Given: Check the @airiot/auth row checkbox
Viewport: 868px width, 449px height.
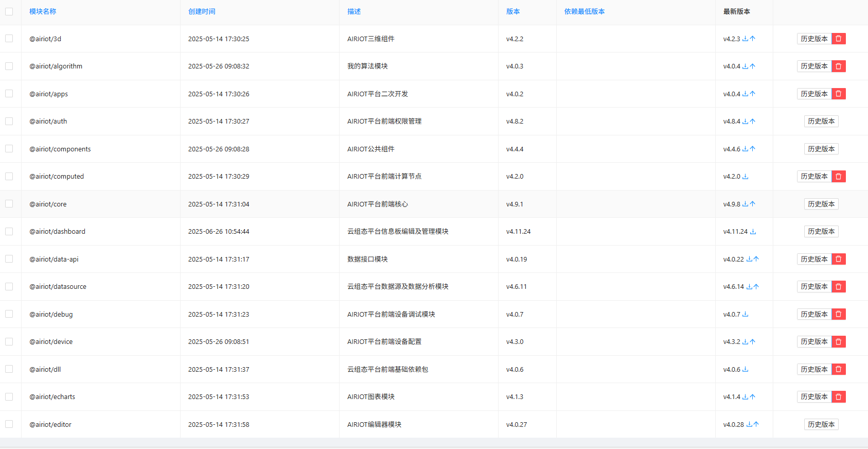Looking at the screenshot, I should tap(9, 121).
